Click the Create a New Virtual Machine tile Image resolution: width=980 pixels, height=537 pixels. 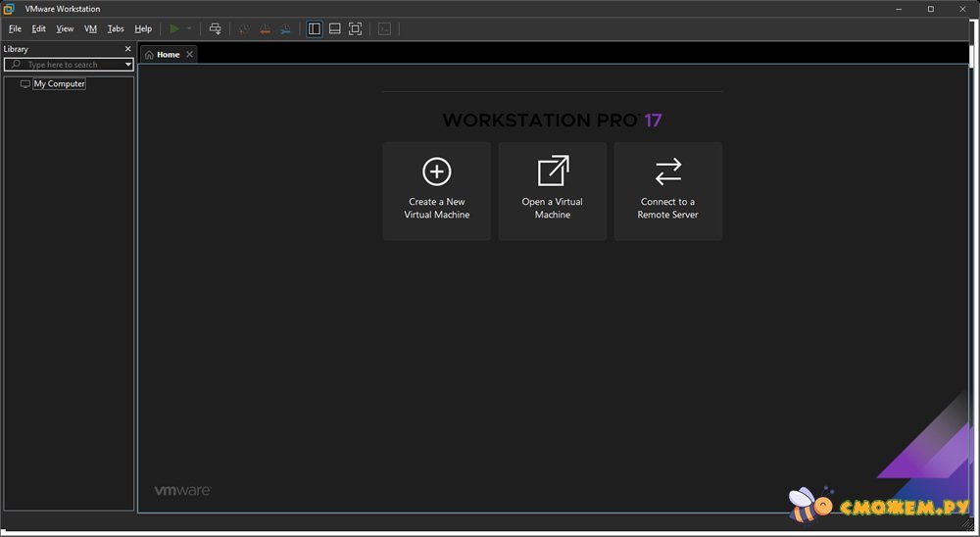(436, 191)
